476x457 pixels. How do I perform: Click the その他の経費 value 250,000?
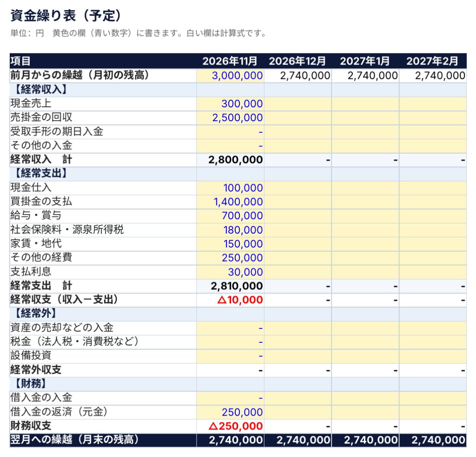[x=230, y=258]
